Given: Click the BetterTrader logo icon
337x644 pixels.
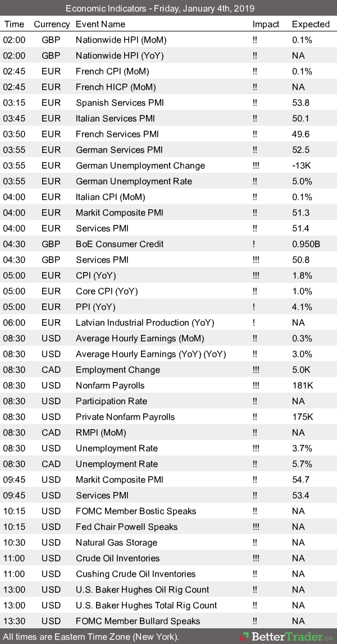Looking at the screenshot, I should point(245,637).
